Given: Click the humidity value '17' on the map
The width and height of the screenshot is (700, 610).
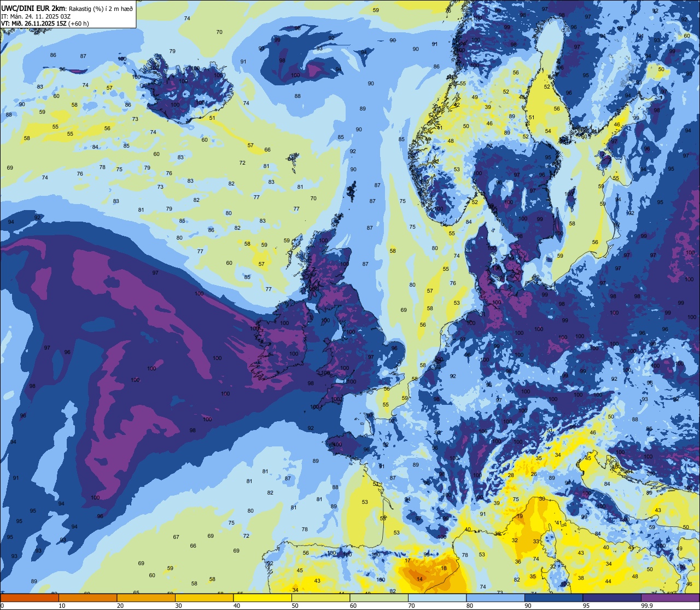Looking at the screenshot, I should pos(407,561).
